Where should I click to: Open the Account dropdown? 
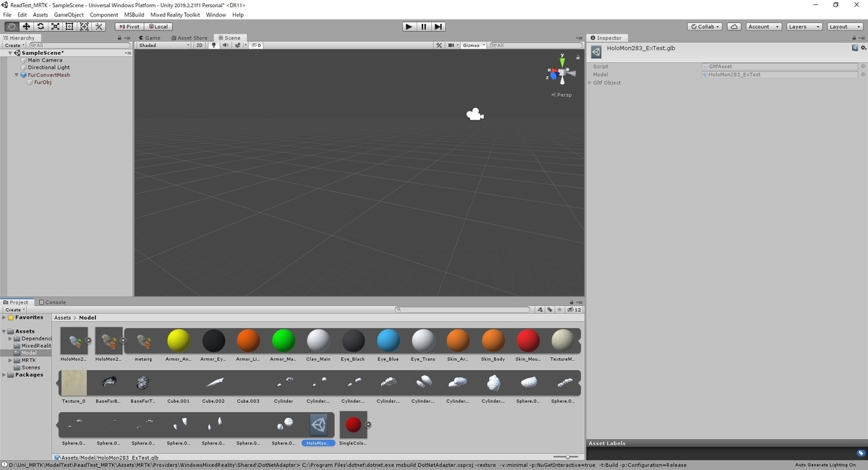[763, 27]
